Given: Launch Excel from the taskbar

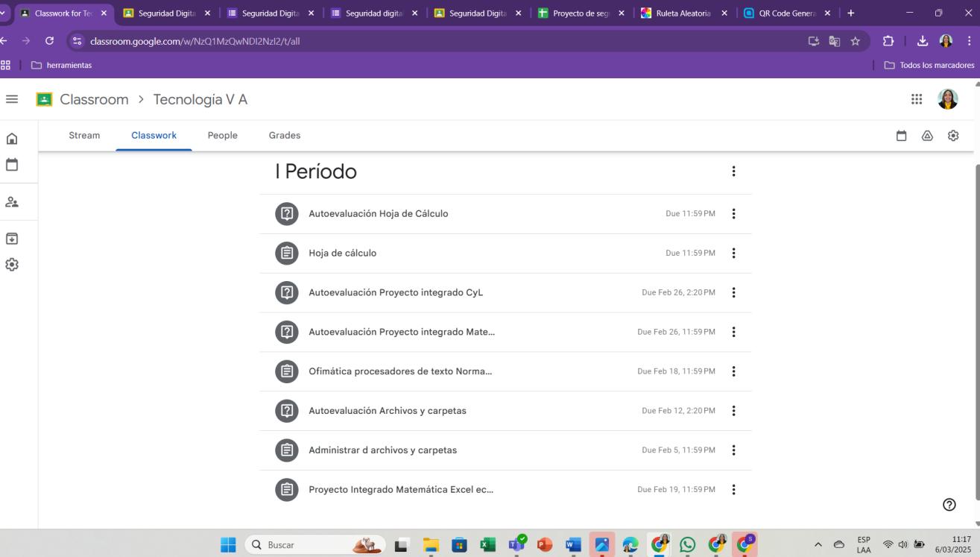Looking at the screenshot, I should (x=488, y=545).
